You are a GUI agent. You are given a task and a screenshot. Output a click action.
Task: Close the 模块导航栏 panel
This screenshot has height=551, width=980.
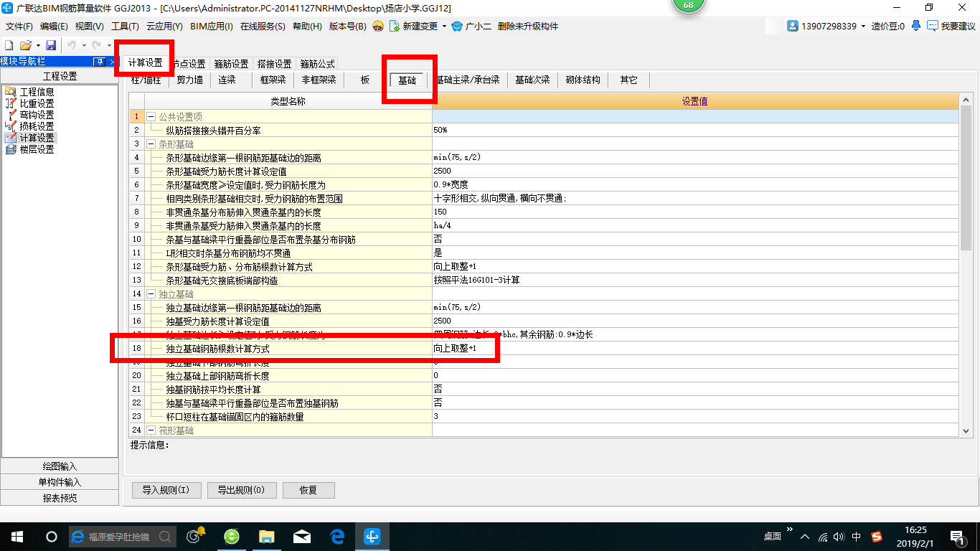pyautogui.click(x=112, y=62)
